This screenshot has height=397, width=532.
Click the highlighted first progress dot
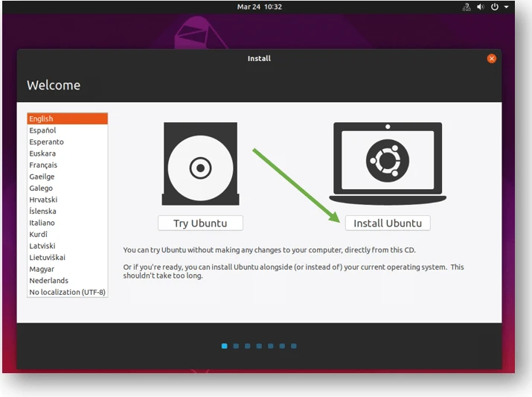coord(224,346)
